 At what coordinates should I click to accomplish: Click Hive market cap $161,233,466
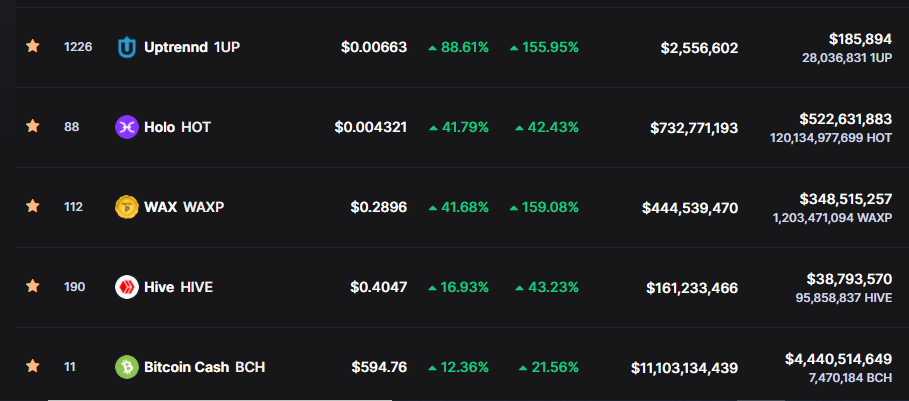click(x=692, y=287)
